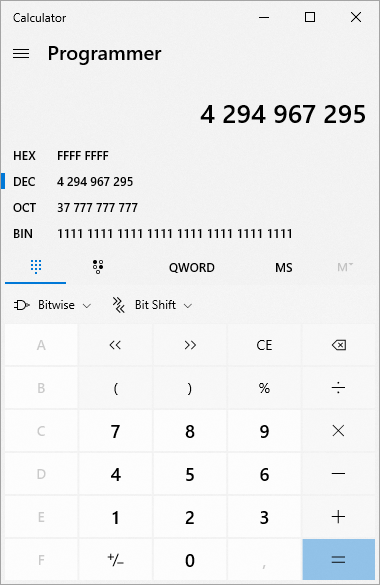Click the right shift >> key

coord(190,345)
